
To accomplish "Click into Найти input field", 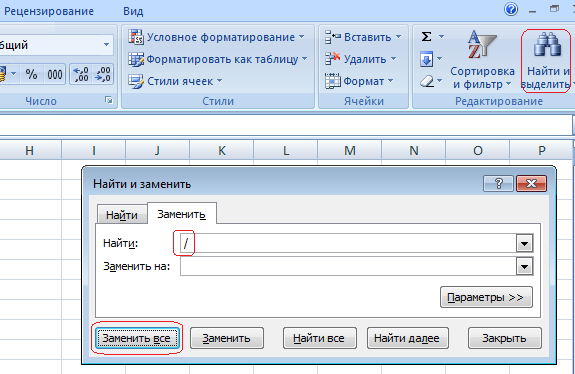I will coord(348,243).
